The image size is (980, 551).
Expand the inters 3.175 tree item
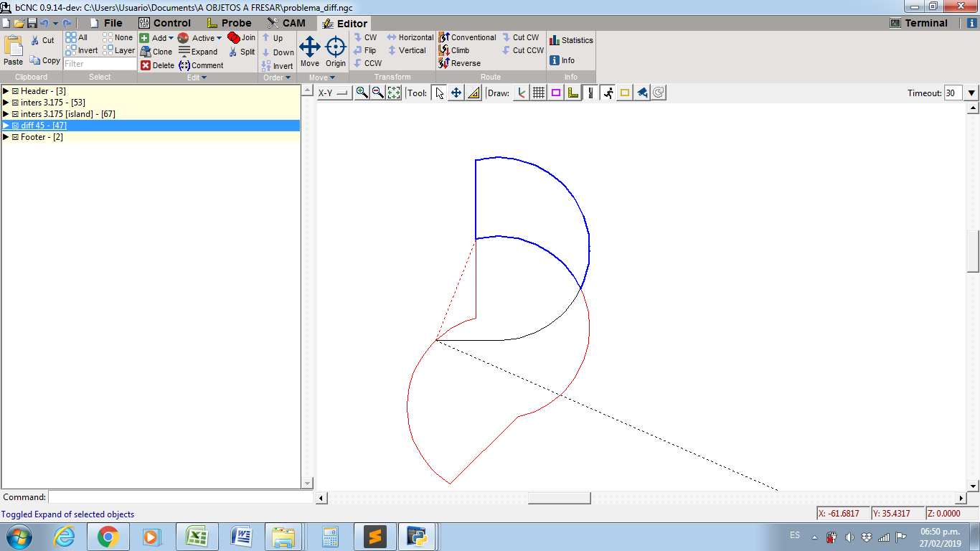(5, 103)
